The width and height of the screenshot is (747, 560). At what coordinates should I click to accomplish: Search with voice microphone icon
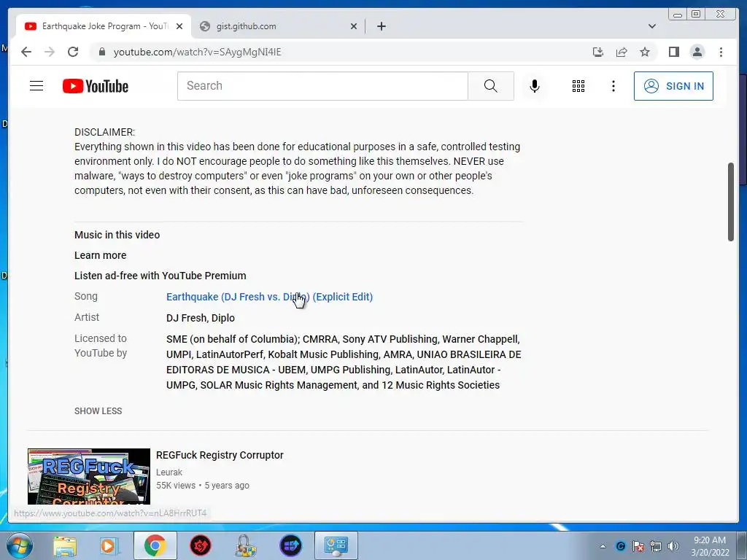tap(535, 86)
